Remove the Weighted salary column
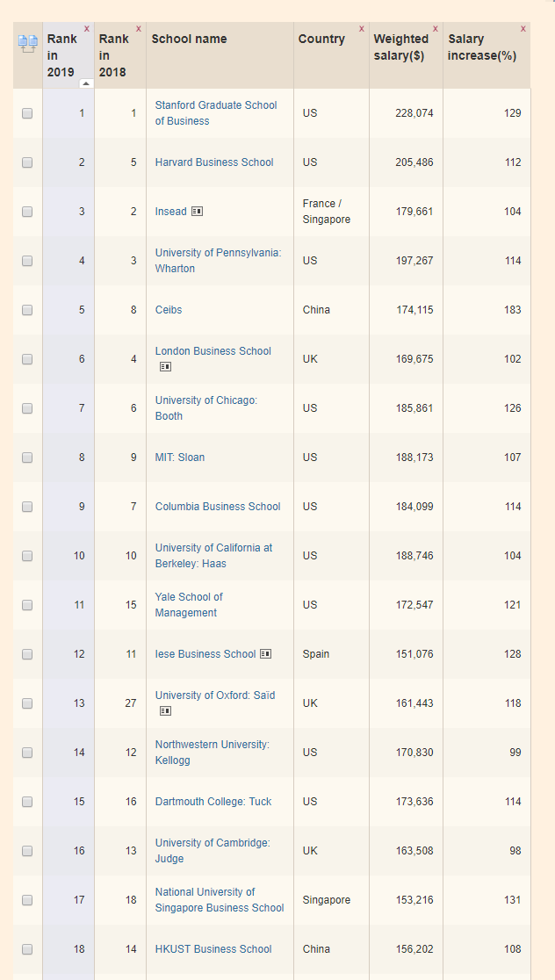 (x=435, y=29)
